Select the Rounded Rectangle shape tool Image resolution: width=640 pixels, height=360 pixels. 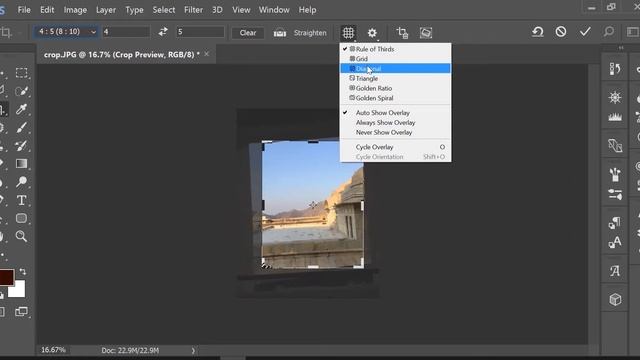pos(22,218)
